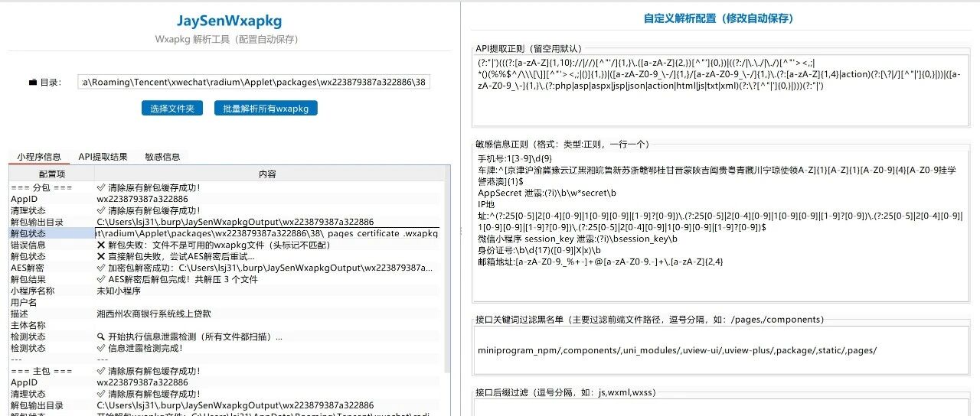Click the 未知小程序 value cell
The height and width of the screenshot is (416, 980).
pos(267,291)
